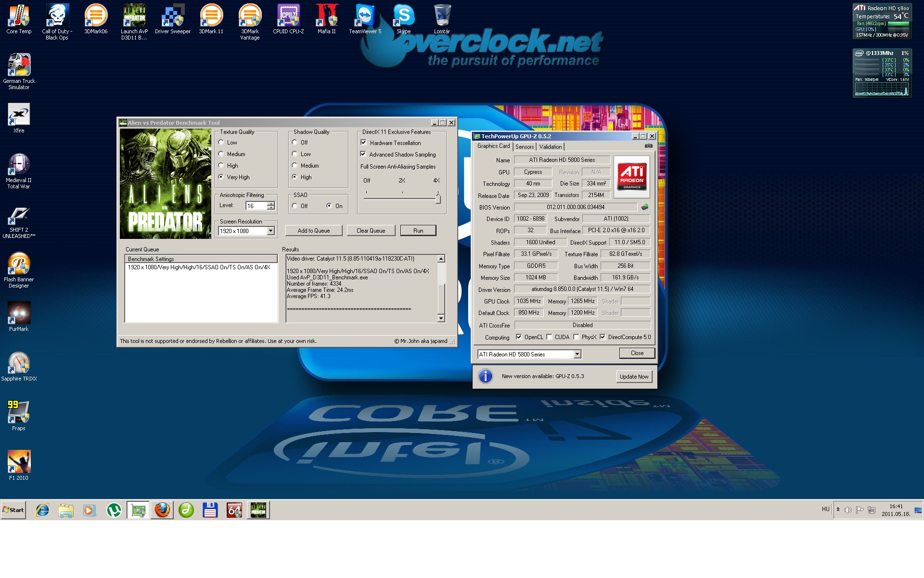Image resolution: width=924 pixels, height=578 pixels.
Task: Click the ATI Radeon temperature desktop gadget
Action: pyautogui.click(x=881, y=21)
